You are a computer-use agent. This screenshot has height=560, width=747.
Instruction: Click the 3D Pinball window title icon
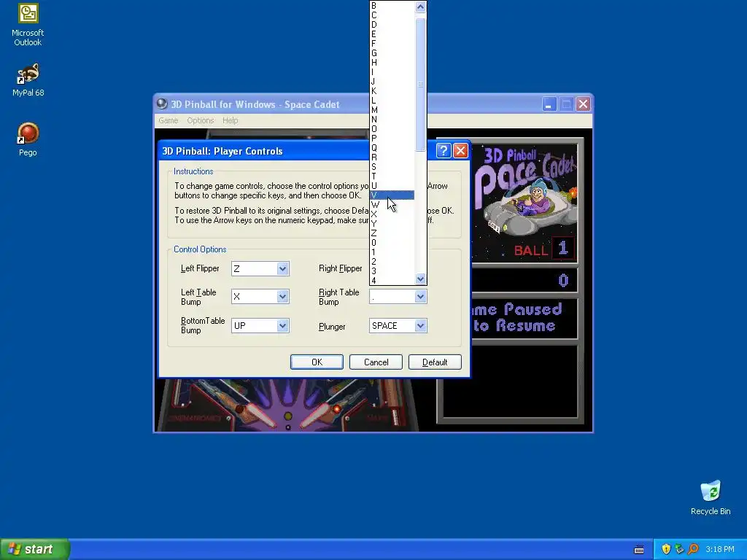click(162, 104)
